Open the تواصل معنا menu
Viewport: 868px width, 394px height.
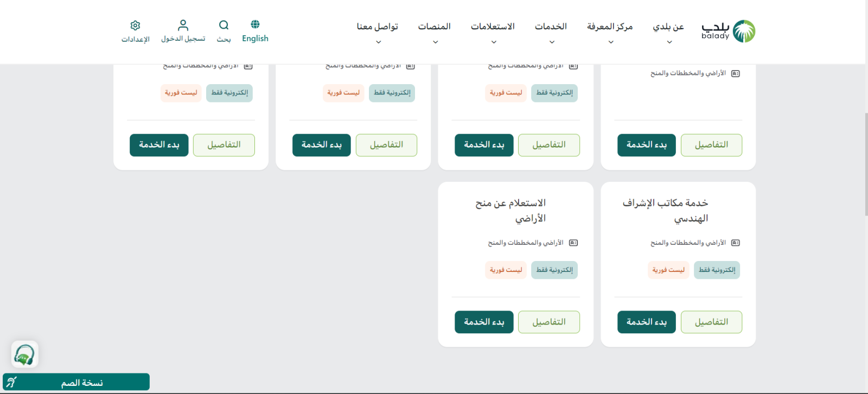pos(378,32)
